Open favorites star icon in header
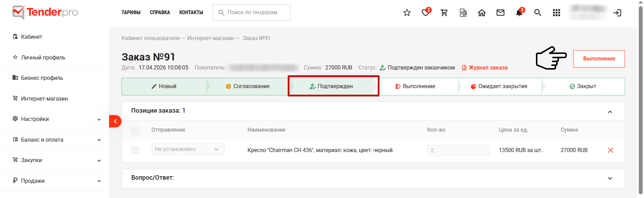This screenshot has width=644, height=198. [407, 13]
